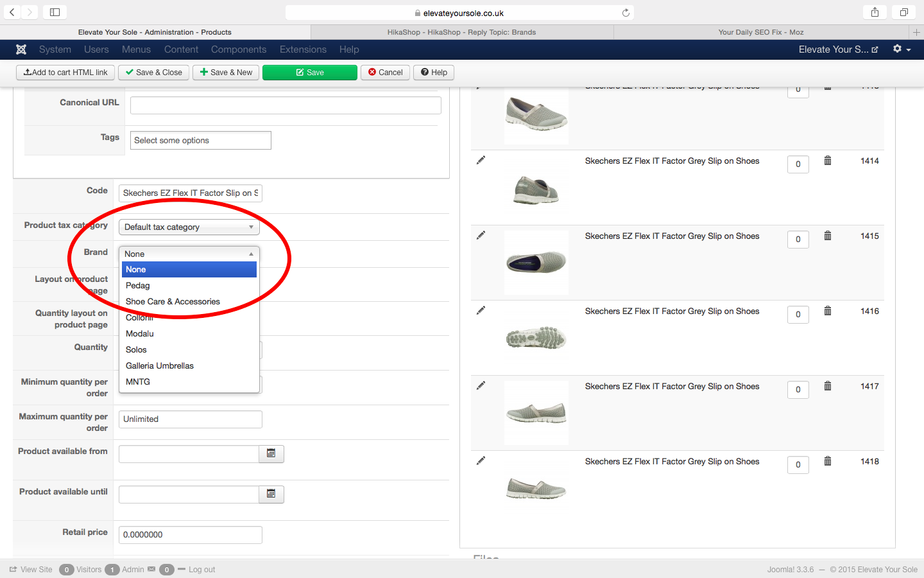
Task: Click the Save & New button
Action: coord(226,73)
